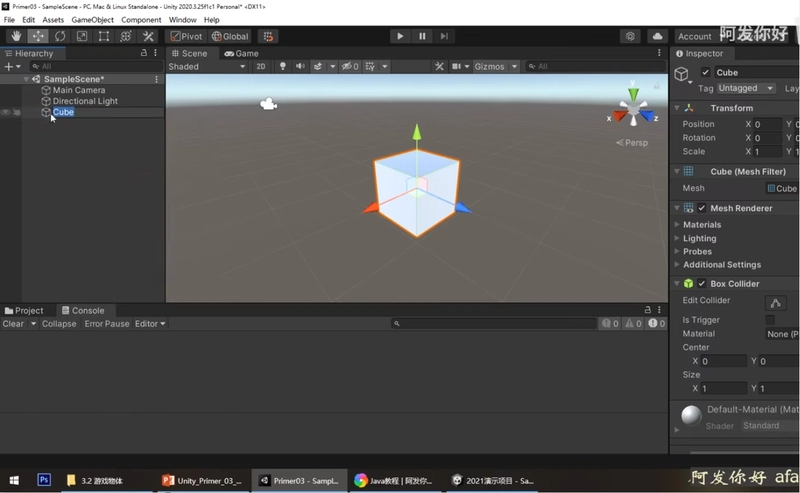Click the Position X input field
Screen dimensions: 800x493
pos(767,124)
